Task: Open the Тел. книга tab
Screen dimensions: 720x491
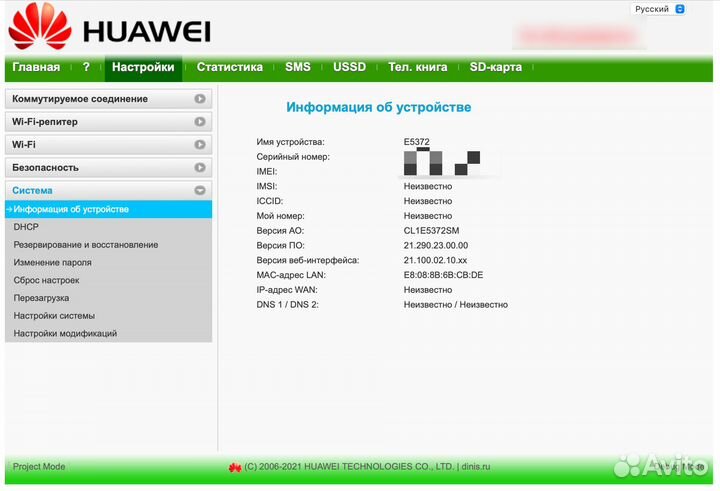Action: tap(417, 67)
